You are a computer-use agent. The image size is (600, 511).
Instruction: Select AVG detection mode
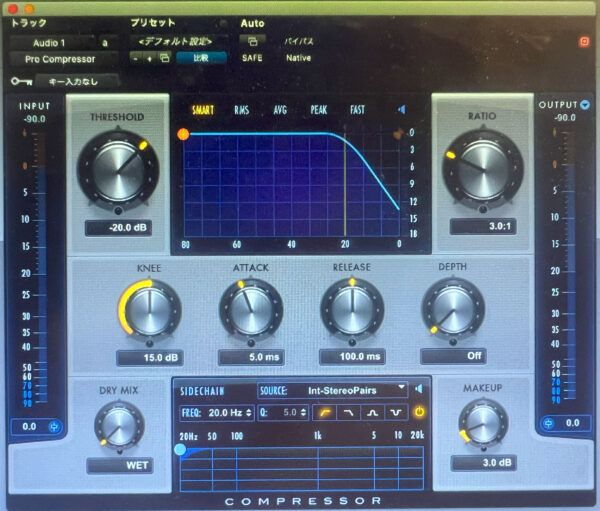click(280, 110)
